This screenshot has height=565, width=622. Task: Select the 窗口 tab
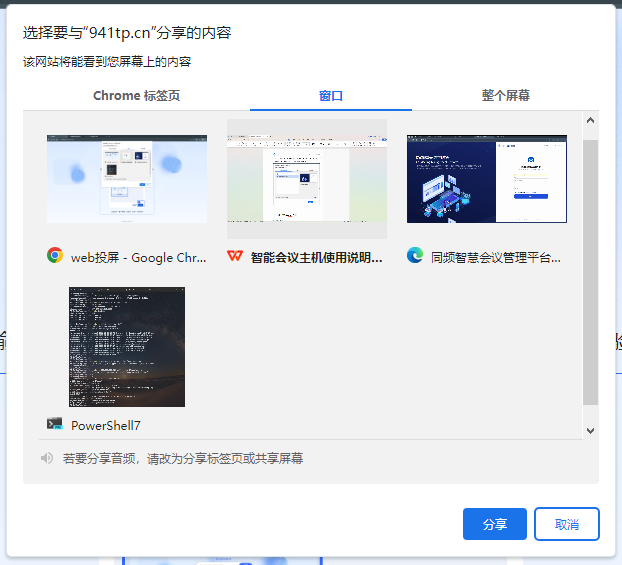tap(331, 96)
